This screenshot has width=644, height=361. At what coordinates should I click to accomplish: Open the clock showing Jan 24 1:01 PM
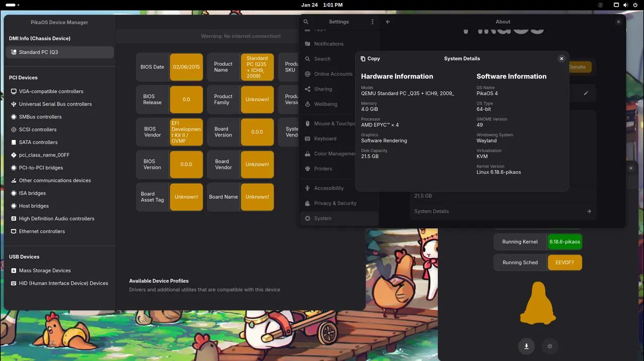coord(321,5)
